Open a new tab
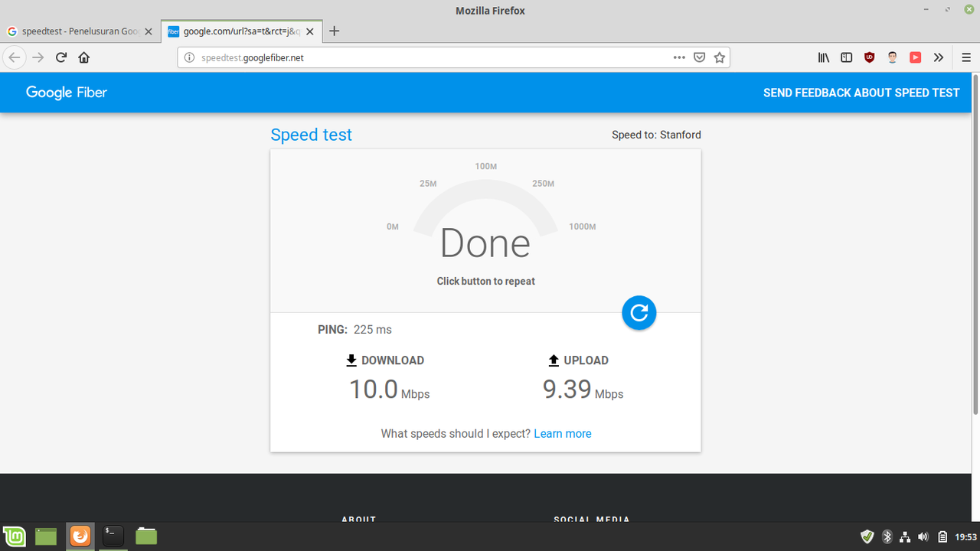Image resolution: width=980 pixels, height=551 pixels. pyautogui.click(x=334, y=31)
